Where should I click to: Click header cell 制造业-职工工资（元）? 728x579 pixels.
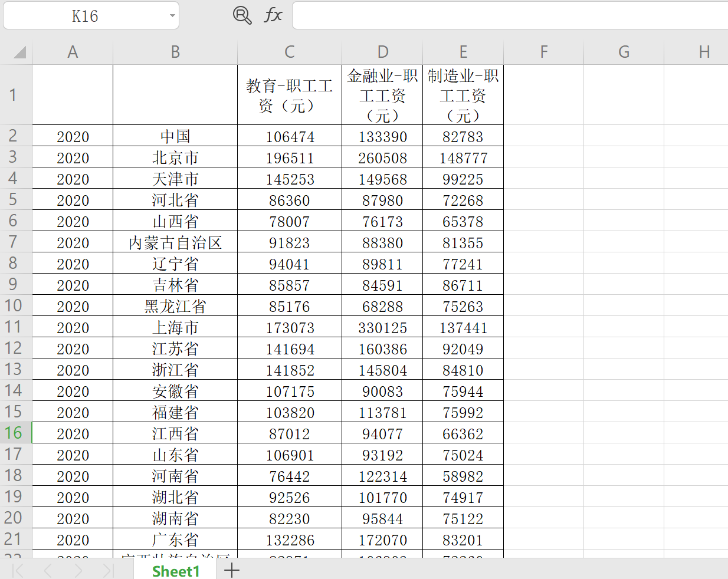coord(463,95)
